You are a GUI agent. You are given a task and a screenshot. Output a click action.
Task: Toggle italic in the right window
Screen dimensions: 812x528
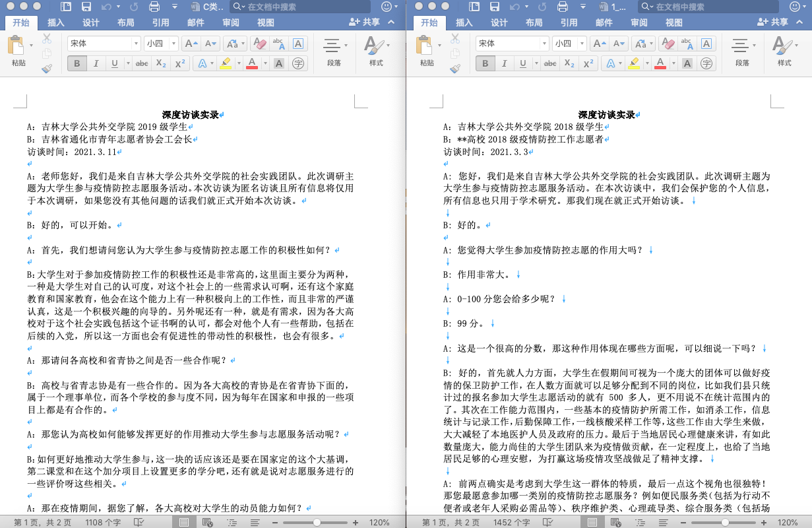pyautogui.click(x=504, y=64)
